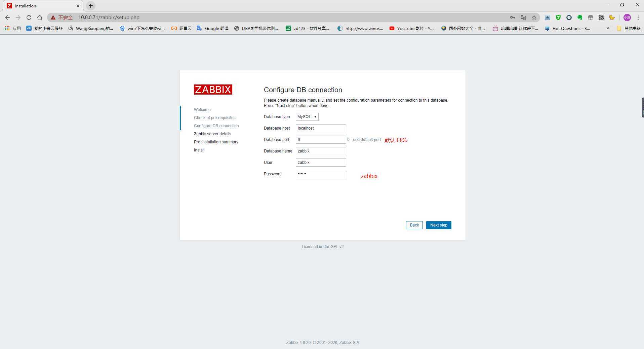Open the 国外网站大全 bookmark
This screenshot has width=644, height=349.
click(463, 29)
